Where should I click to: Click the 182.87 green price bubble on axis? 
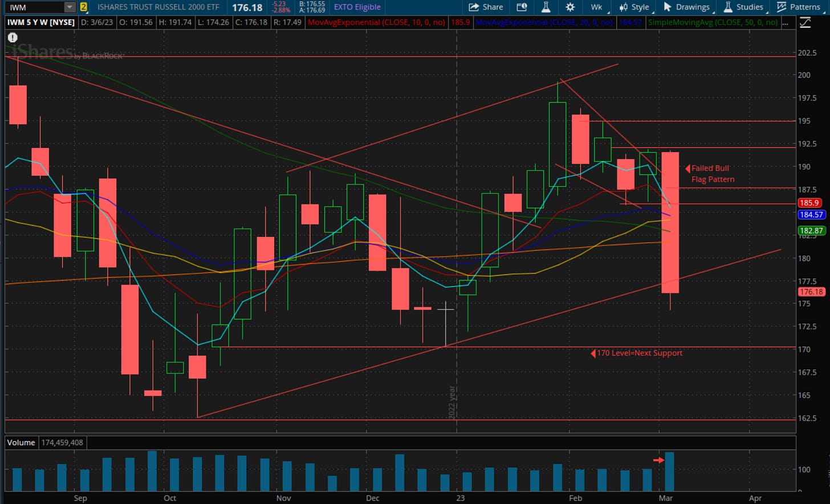pyautogui.click(x=812, y=230)
